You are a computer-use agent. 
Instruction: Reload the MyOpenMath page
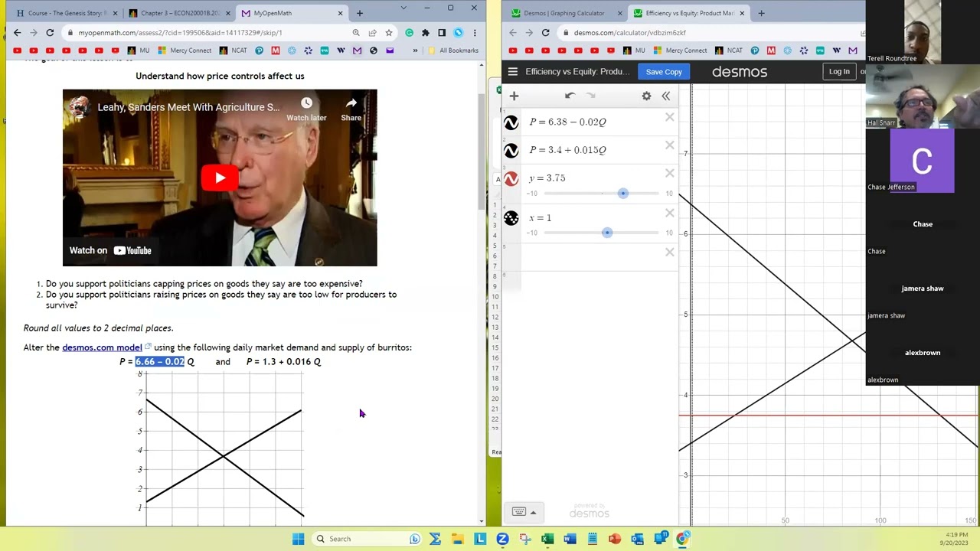point(50,33)
